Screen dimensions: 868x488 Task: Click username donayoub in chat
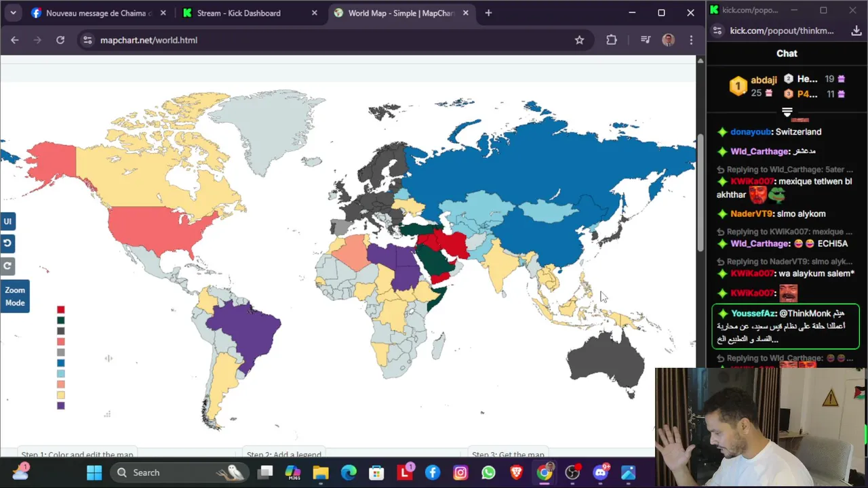point(751,132)
